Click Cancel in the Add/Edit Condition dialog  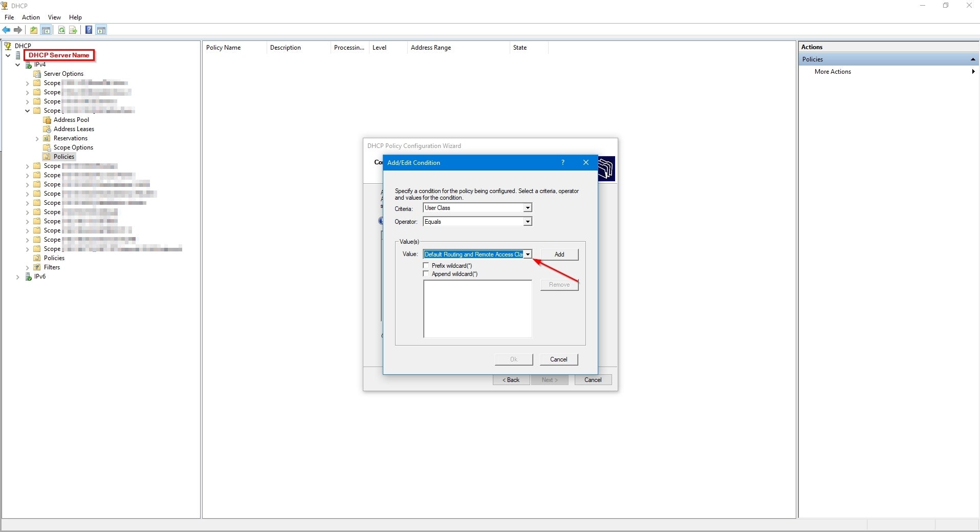tap(558, 359)
